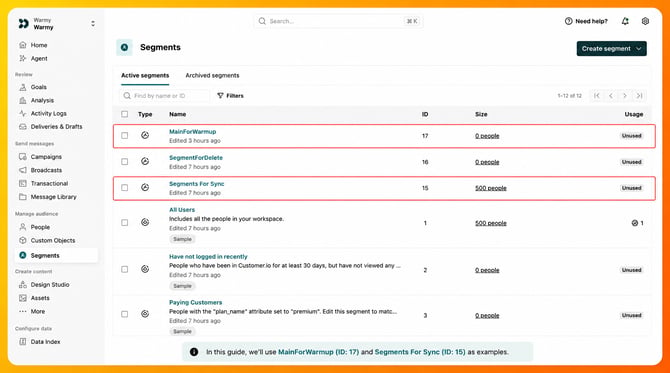The width and height of the screenshot is (670, 373).
Task: Click the ID 16 cell
Action: [425, 162]
